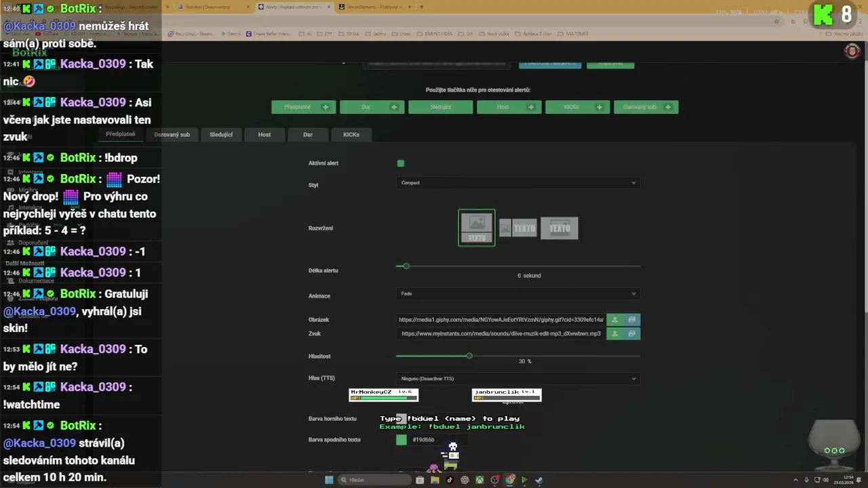The image size is (868, 488).
Task: Click upload icon next to Obrázek field
Action: [x=615, y=320]
